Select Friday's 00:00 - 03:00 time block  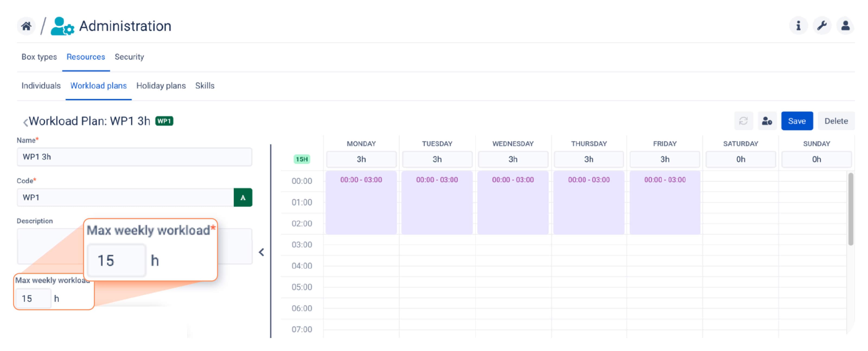(665, 202)
